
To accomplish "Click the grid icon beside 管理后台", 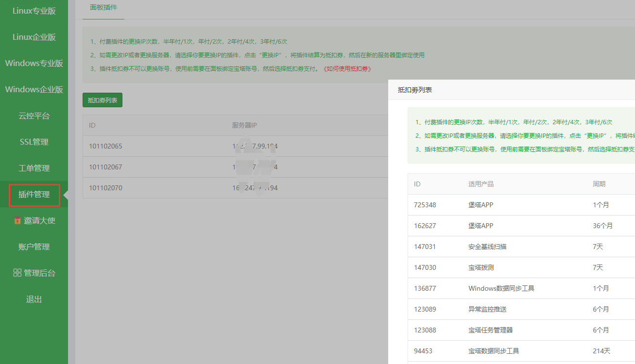I will (17, 273).
